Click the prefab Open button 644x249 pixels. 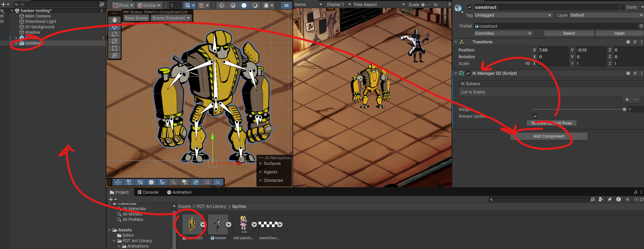[x=619, y=33]
